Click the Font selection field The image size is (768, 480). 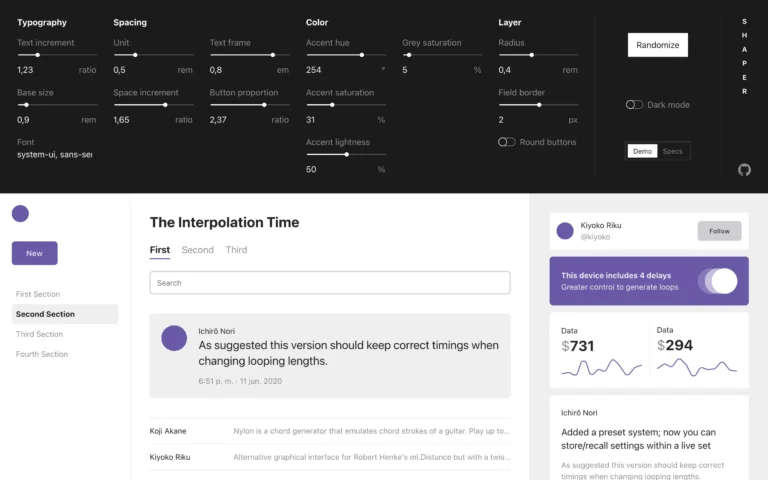55,155
